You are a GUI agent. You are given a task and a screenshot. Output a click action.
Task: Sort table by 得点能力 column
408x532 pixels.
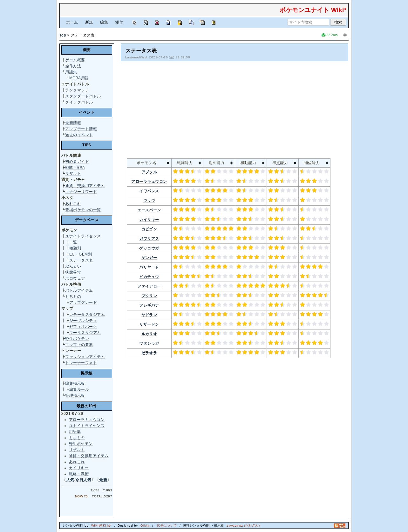[282, 163]
